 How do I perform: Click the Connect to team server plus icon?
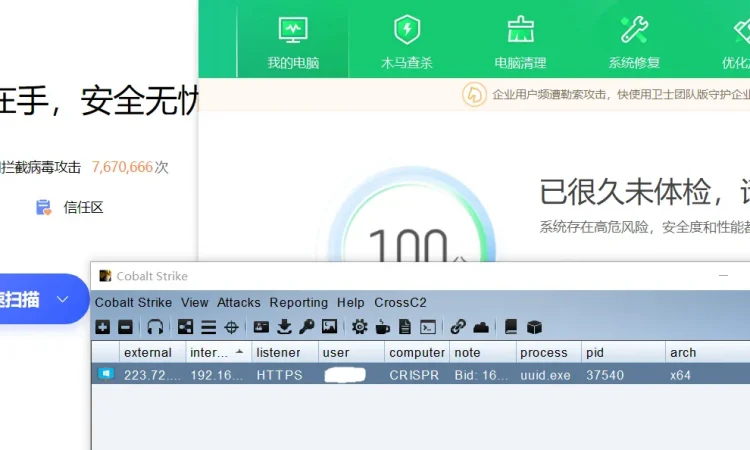click(x=103, y=327)
